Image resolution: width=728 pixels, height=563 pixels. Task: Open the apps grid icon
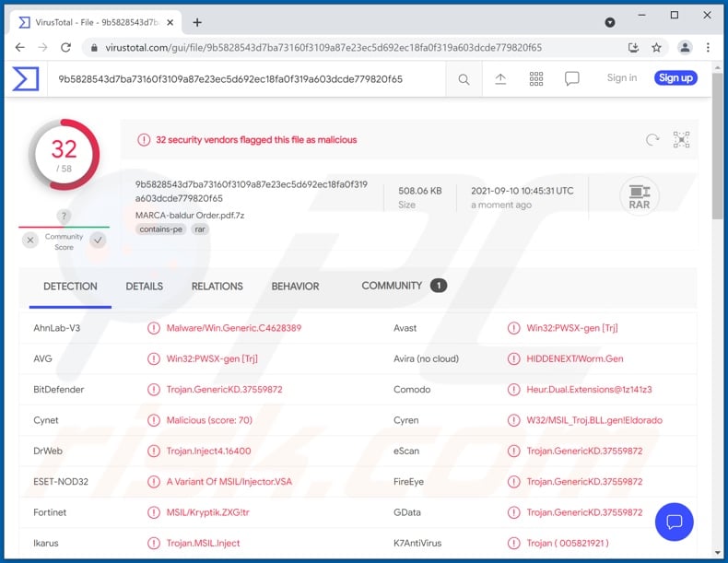tap(536, 79)
